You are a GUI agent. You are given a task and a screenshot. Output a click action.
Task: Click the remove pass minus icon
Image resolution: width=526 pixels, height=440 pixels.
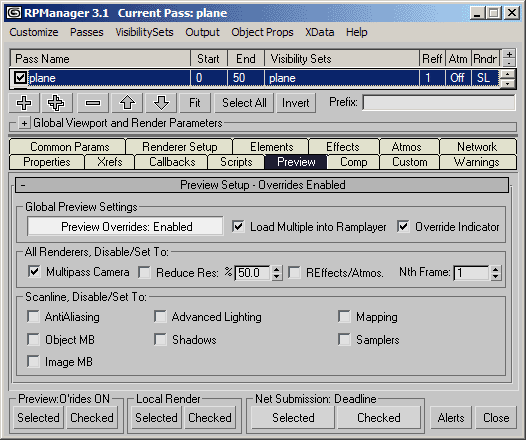93,103
